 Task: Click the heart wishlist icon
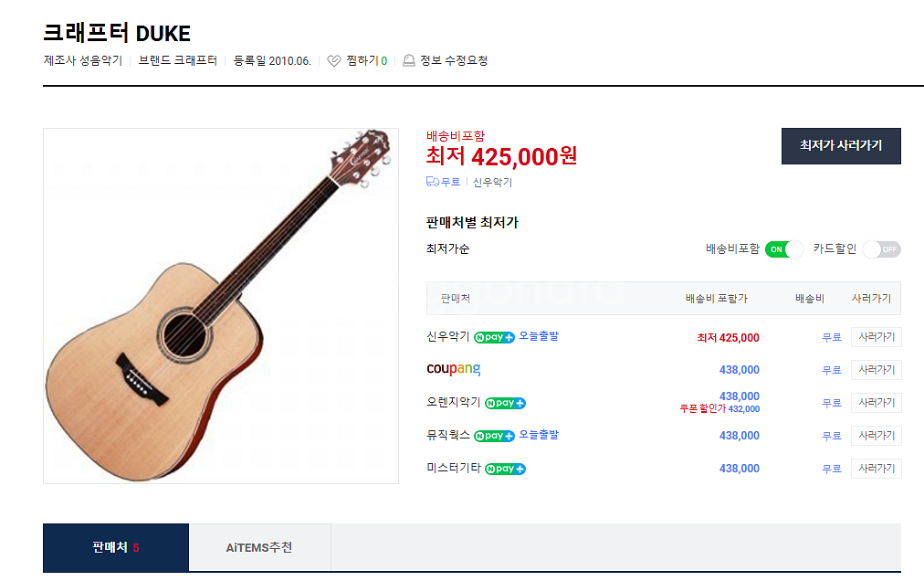334,61
